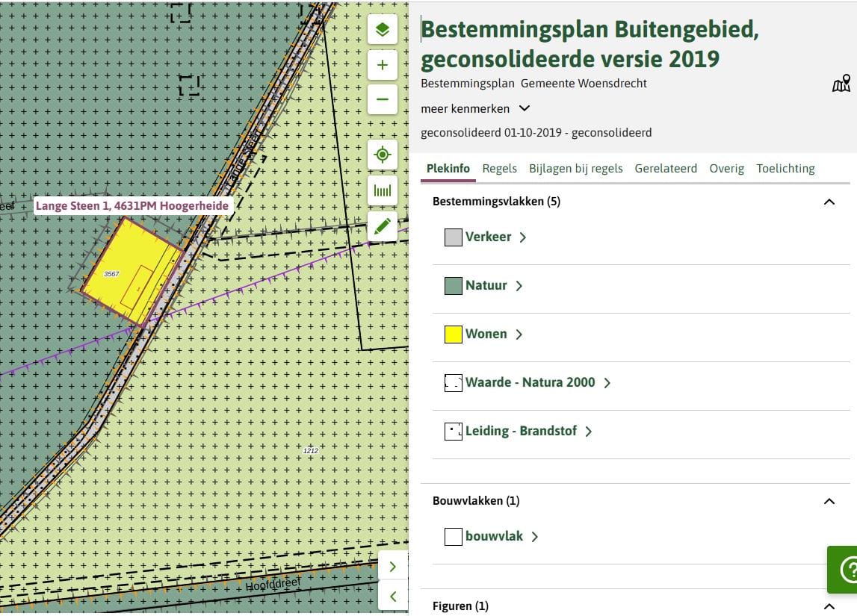The image size is (857, 616).
Task: Open the Toelichting tab
Action: point(785,169)
